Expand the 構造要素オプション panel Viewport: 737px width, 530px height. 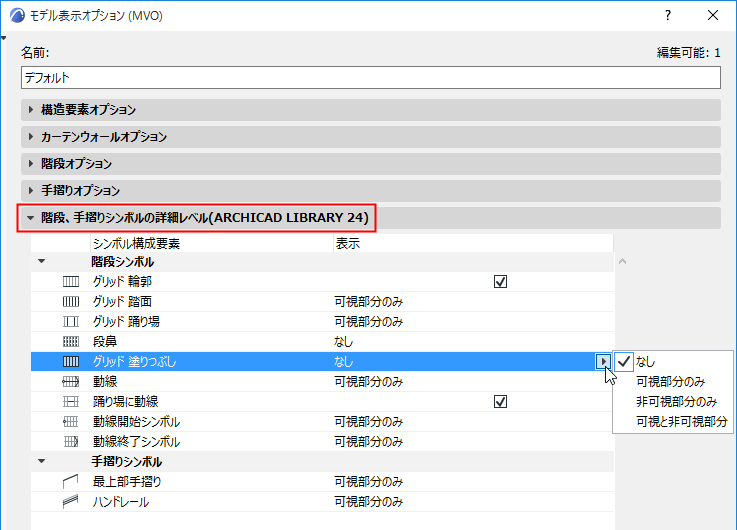click(371, 110)
